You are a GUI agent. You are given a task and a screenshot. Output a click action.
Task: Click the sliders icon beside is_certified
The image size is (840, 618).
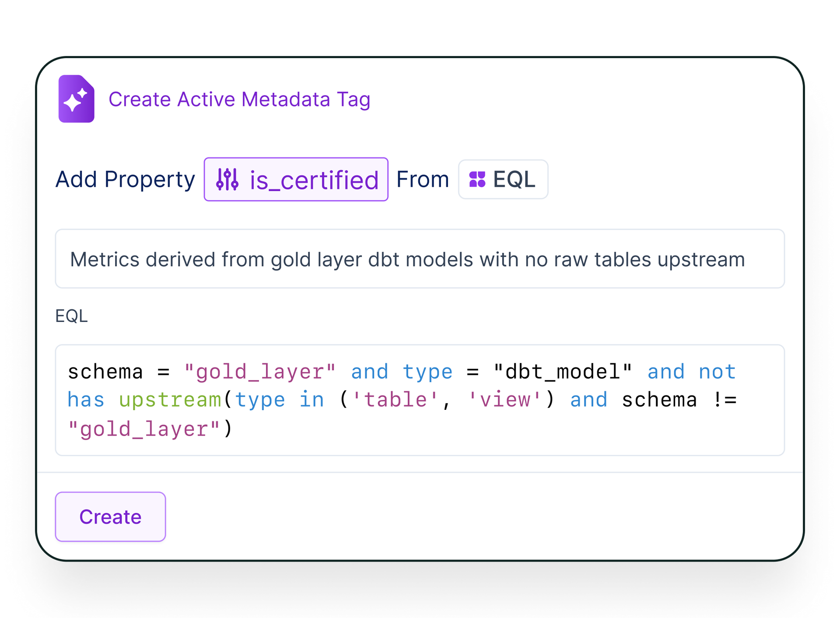coord(227,179)
